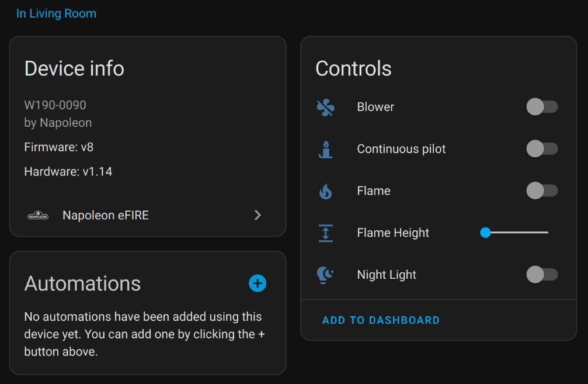588x384 pixels.
Task: Enable the Night Light switch
Action: [x=542, y=275]
